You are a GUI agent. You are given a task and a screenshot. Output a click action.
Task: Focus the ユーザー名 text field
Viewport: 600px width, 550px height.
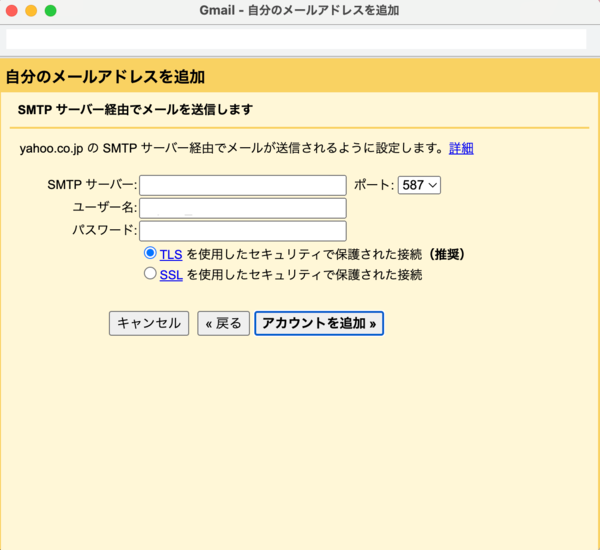click(x=243, y=208)
